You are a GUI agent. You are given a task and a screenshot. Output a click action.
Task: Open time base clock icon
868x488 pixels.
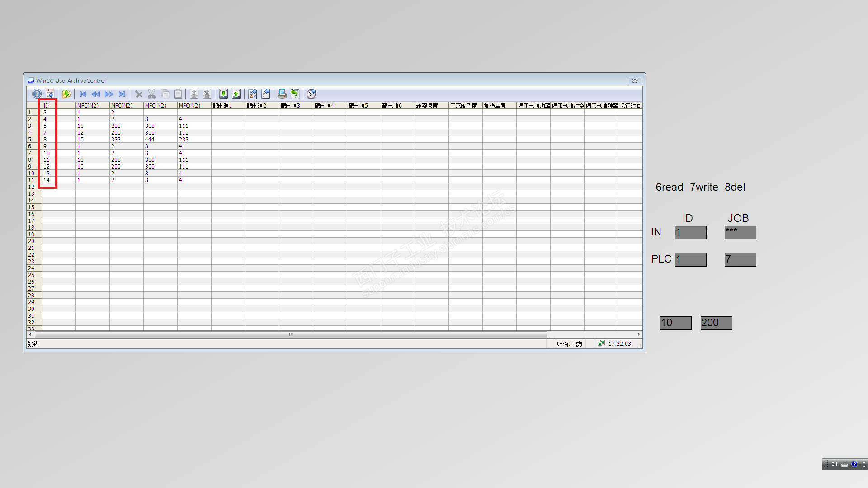(x=311, y=94)
